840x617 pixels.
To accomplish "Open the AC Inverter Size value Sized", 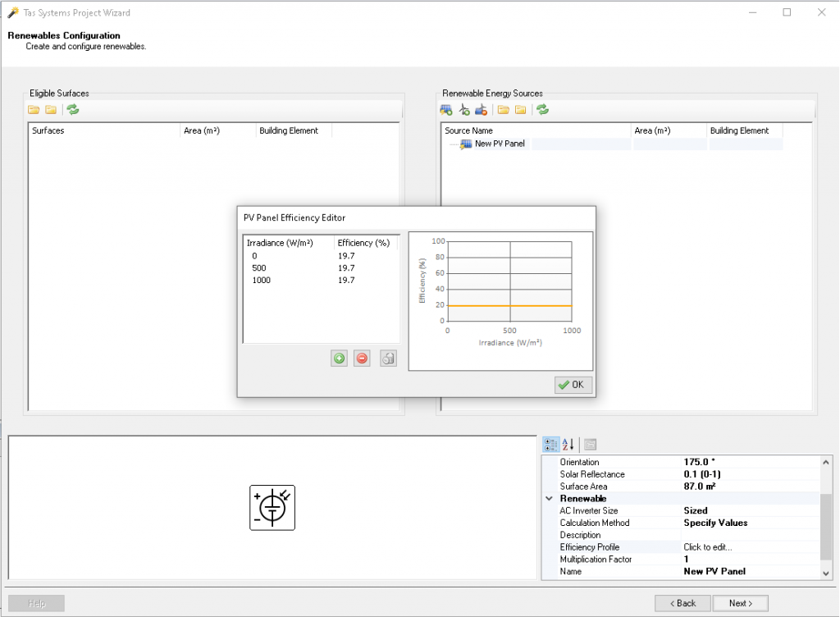I will pos(696,510).
